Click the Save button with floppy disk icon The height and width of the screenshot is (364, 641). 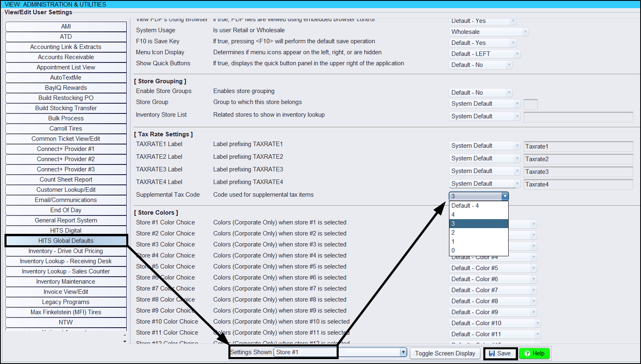500,353
